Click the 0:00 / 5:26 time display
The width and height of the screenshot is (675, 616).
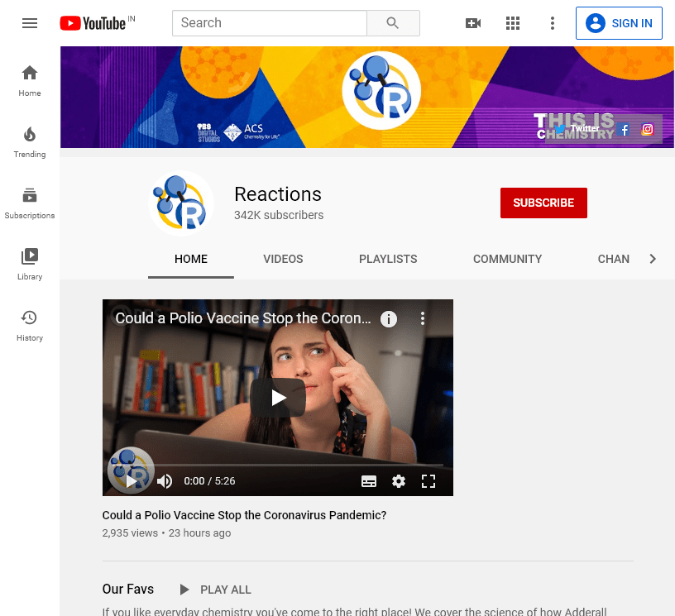coord(209,481)
